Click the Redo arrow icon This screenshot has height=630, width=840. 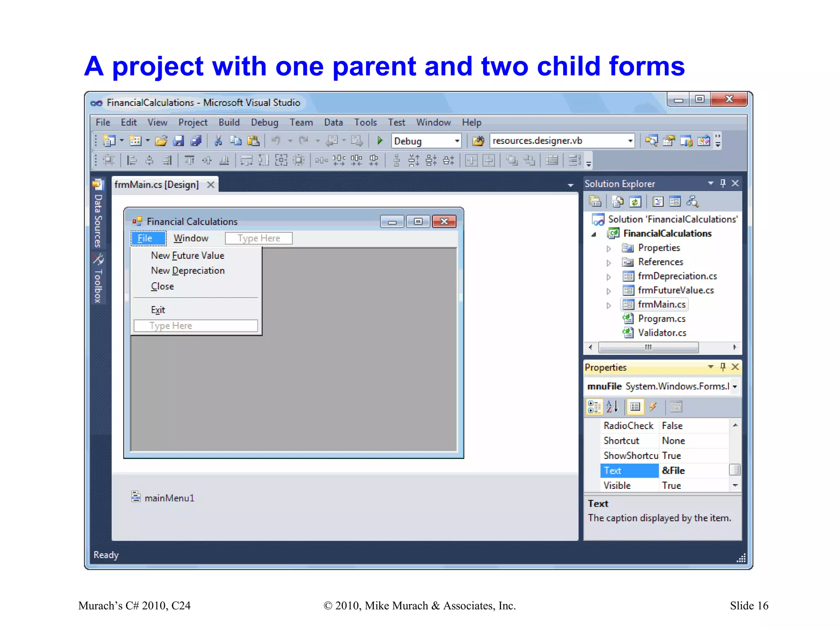pyautogui.click(x=304, y=141)
